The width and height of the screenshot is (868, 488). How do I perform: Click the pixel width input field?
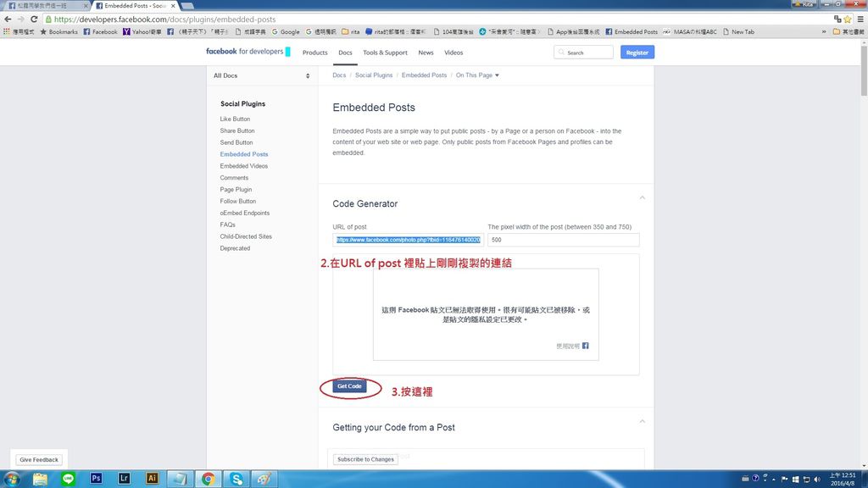tap(563, 240)
